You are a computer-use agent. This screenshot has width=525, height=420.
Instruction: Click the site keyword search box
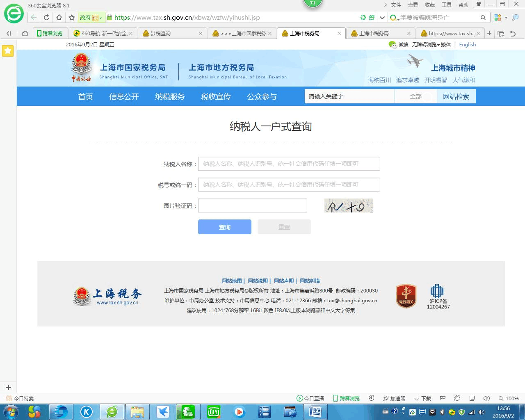point(349,96)
